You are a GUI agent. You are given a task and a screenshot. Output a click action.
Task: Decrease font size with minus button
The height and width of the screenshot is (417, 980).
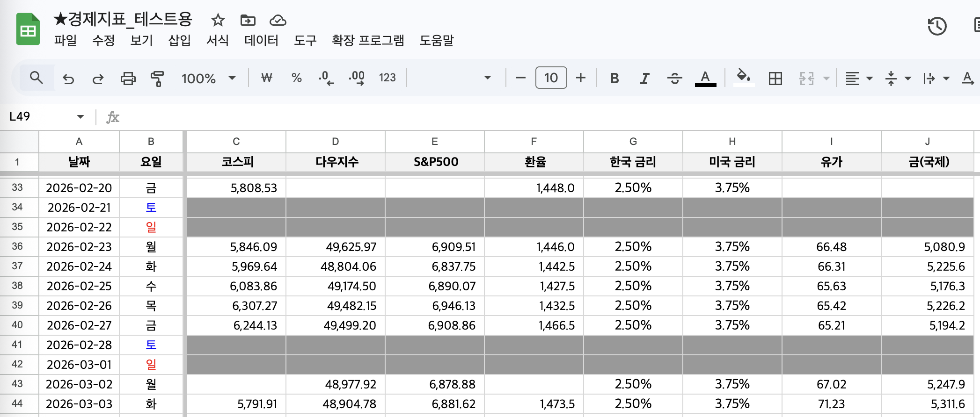click(520, 78)
